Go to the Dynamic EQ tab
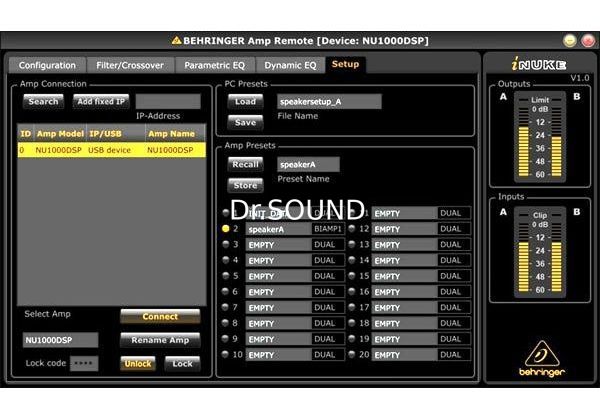 [x=290, y=65]
